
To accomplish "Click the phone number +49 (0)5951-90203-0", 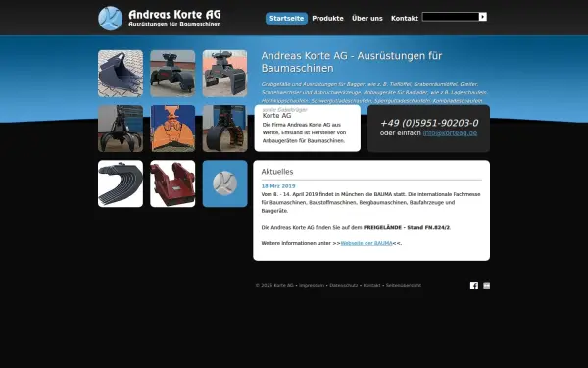I will (429, 123).
